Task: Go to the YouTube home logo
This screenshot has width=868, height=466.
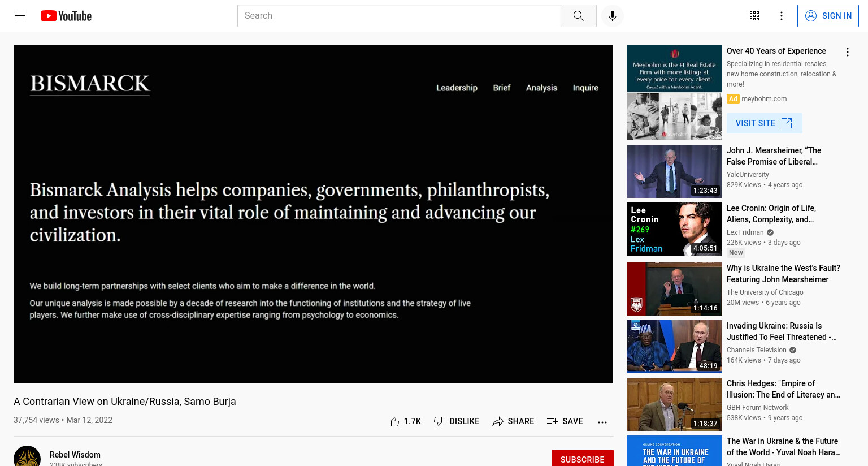Action: (x=66, y=16)
